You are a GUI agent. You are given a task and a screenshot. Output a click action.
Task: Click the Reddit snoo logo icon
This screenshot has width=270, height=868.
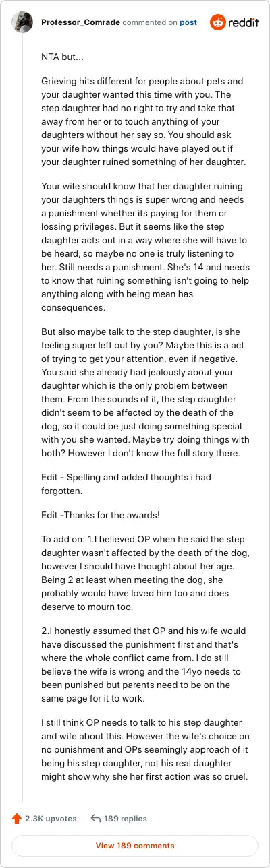(x=218, y=22)
